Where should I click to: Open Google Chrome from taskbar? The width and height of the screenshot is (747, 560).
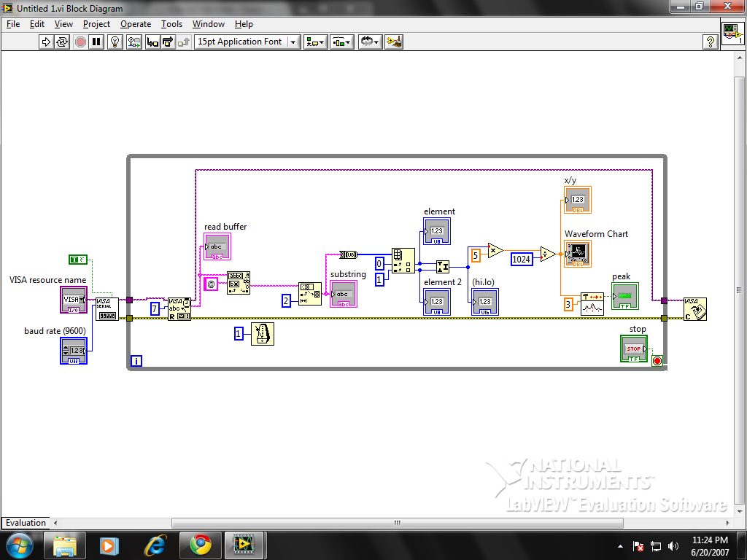(201, 545)
